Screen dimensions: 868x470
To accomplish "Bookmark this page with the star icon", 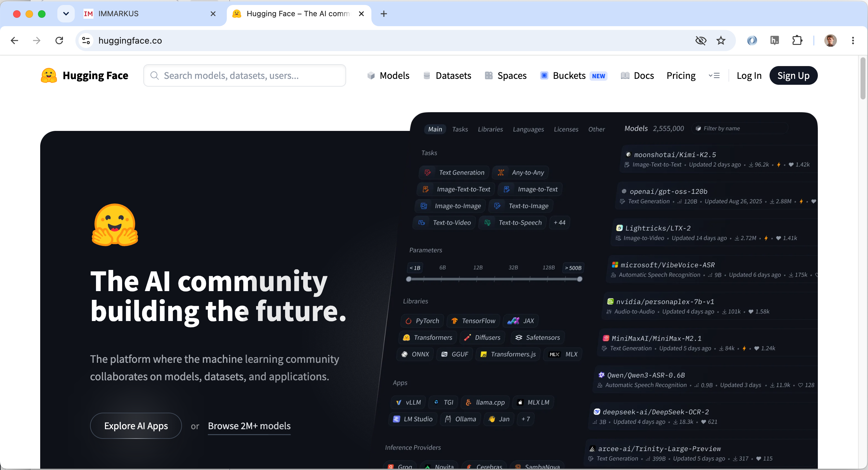I will [x=721, y=41].
